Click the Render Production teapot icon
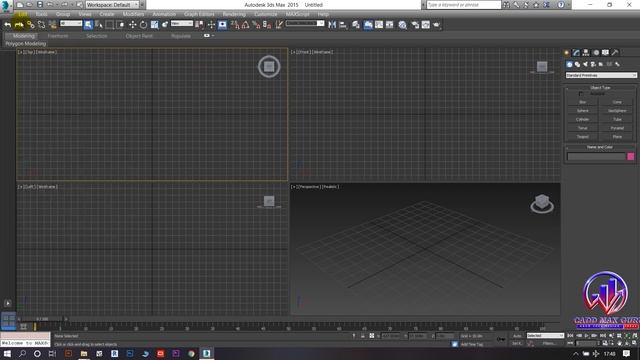 coord(437,25)
